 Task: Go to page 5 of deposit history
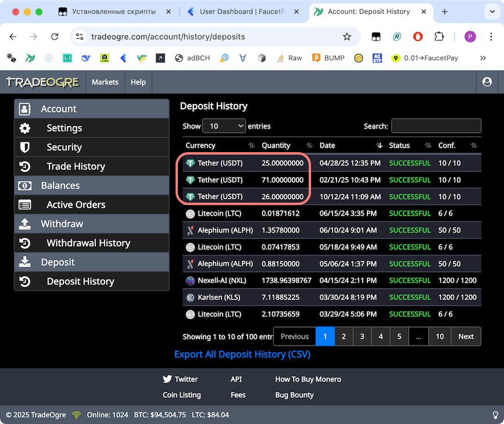coord(399,336)
